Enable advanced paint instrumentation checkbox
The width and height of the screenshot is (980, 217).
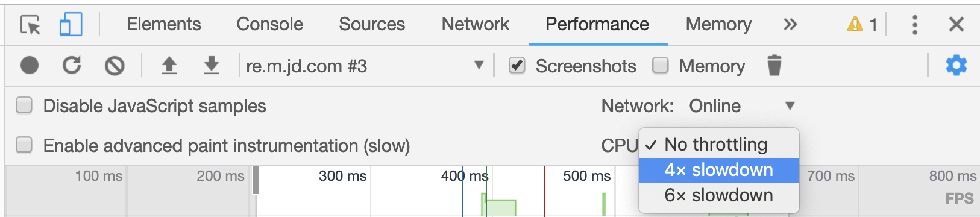click(x=24, y=145)
